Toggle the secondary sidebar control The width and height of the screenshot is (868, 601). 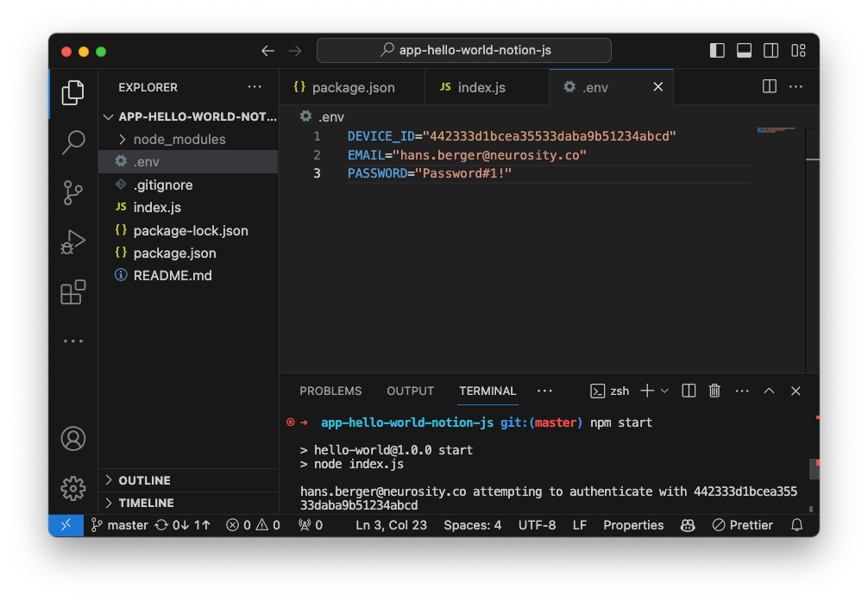[x=771, y=50]
